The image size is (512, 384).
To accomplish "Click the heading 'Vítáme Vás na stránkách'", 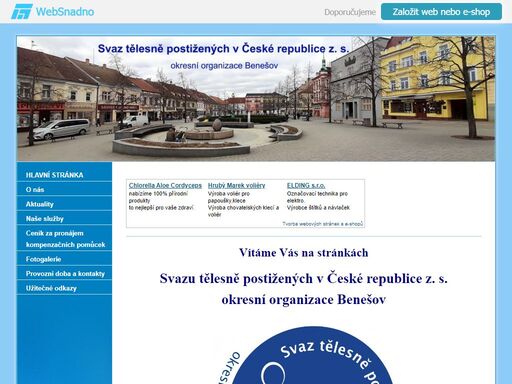I will 304,253.
